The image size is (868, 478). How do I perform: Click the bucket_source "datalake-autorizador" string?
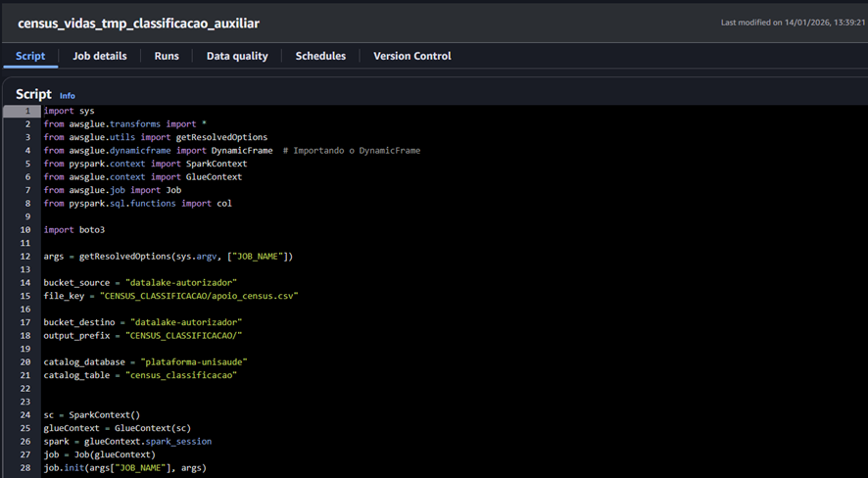pyautogui.click(x=181, y=283)
